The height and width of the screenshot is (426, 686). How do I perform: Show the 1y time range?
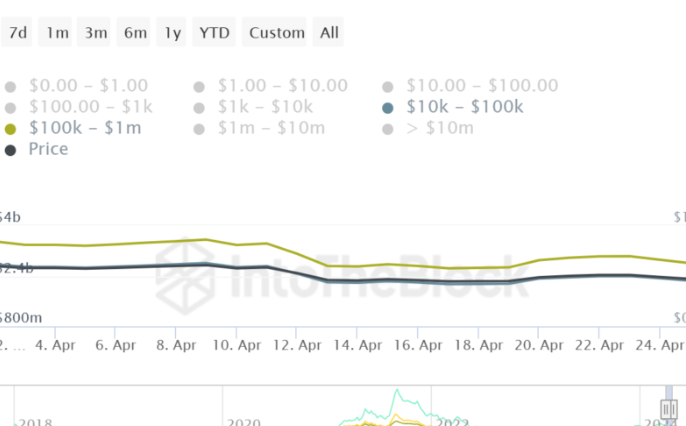click(x=173, y=33)
